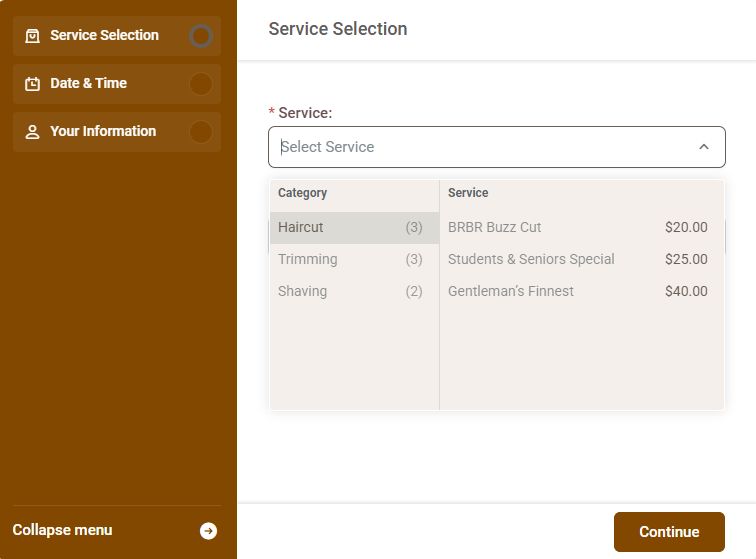The width and height of the screenshot is (756, 559).
Task: Click the Date & Time calendar icon
Action: click(x=32, y=84)
